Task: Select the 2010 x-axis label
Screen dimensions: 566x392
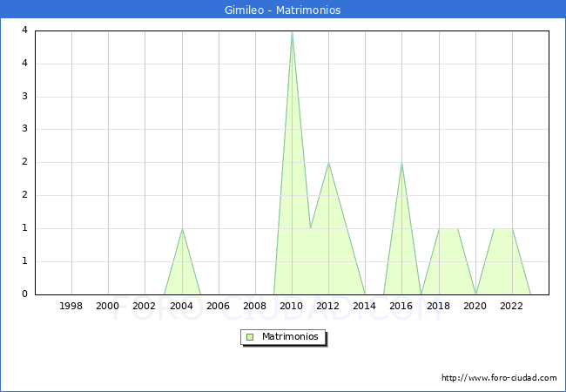Action: point(292,306)
